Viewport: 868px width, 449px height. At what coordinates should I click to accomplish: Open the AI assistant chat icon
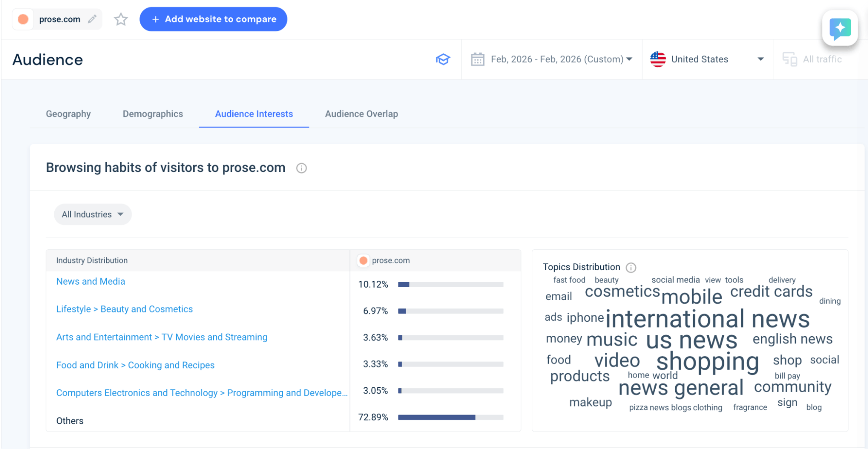pos(840,28)
